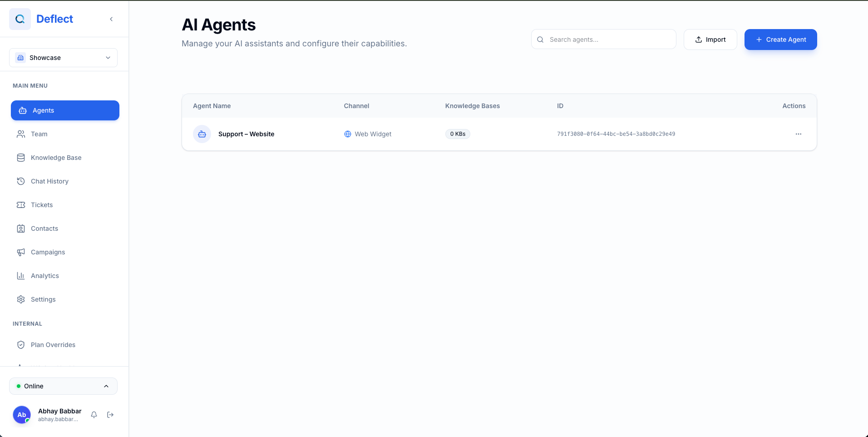The image size is (868, 437).
Task: Click the ID column header
Action: point(560,106)
